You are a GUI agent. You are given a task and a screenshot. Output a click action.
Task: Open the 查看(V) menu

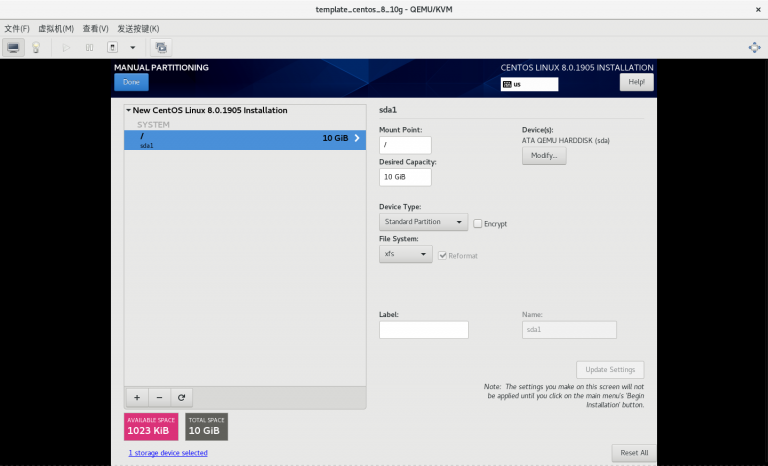point(95,28)
